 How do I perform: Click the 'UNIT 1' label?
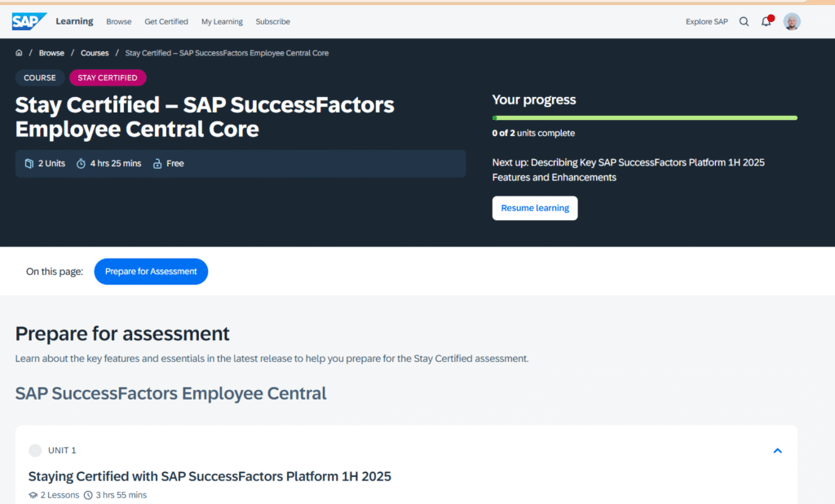pyautogui.click(x=62, y=450)
